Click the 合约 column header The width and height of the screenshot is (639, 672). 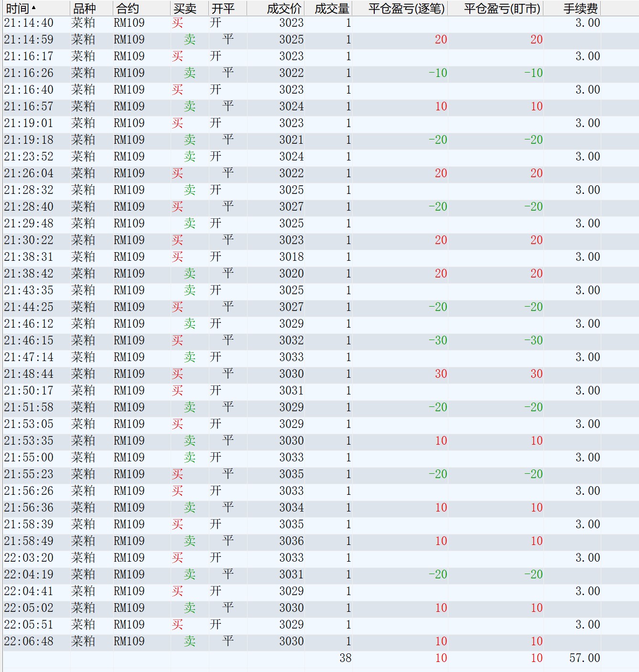[142, 8]
